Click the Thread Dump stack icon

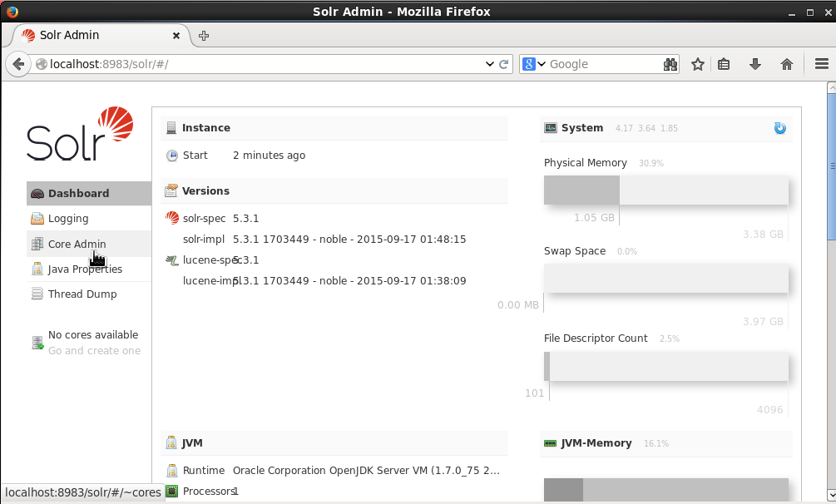pos(37,294)
